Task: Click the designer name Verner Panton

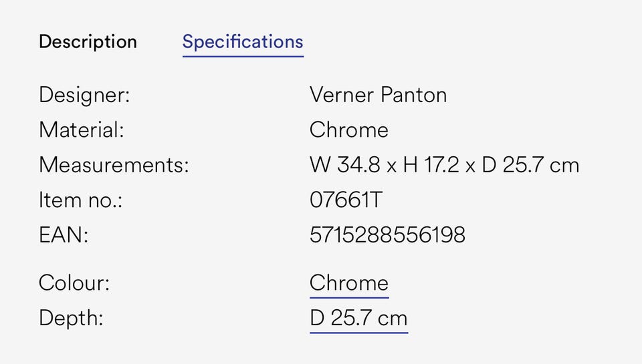Action: point(378,95)
